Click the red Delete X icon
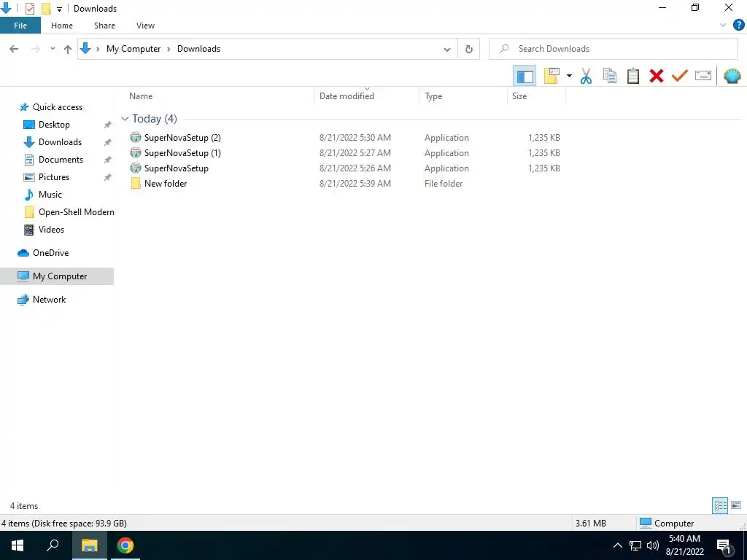The width and height of the screenshot is (747, 560). [x=656, y=76]
